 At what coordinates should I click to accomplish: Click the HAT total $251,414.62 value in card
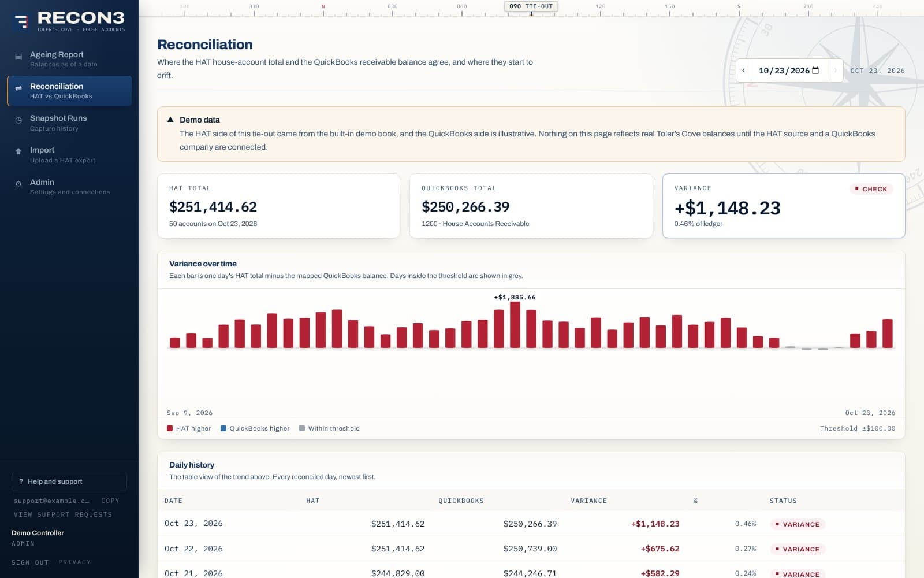[x=213, y=207]
